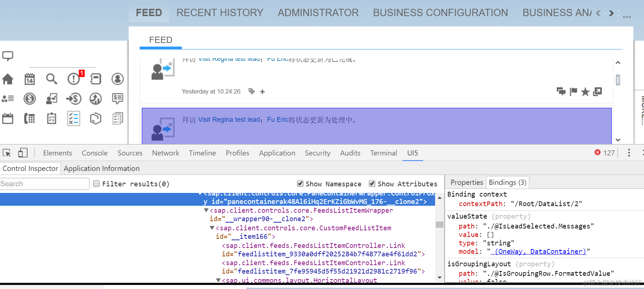Select the FEED top navigation tab
644x289 pixels.
point(149,13)
